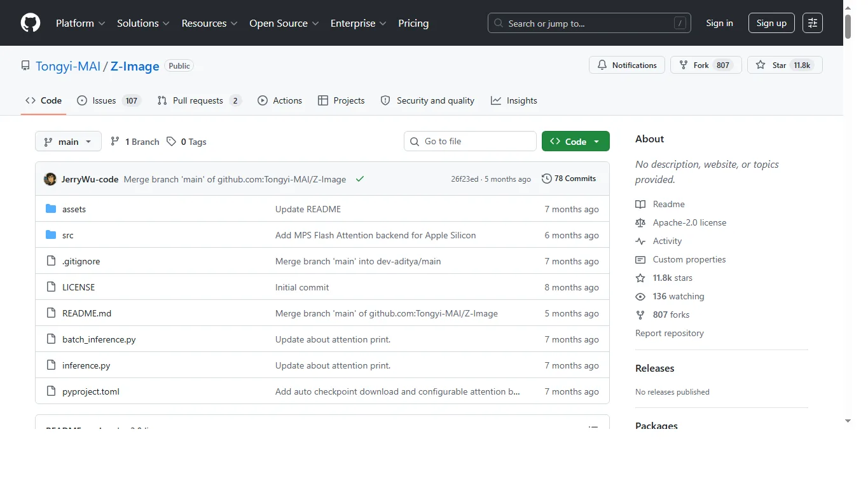
Task: Click the GitHub logo icon
Action: point(31,23)
